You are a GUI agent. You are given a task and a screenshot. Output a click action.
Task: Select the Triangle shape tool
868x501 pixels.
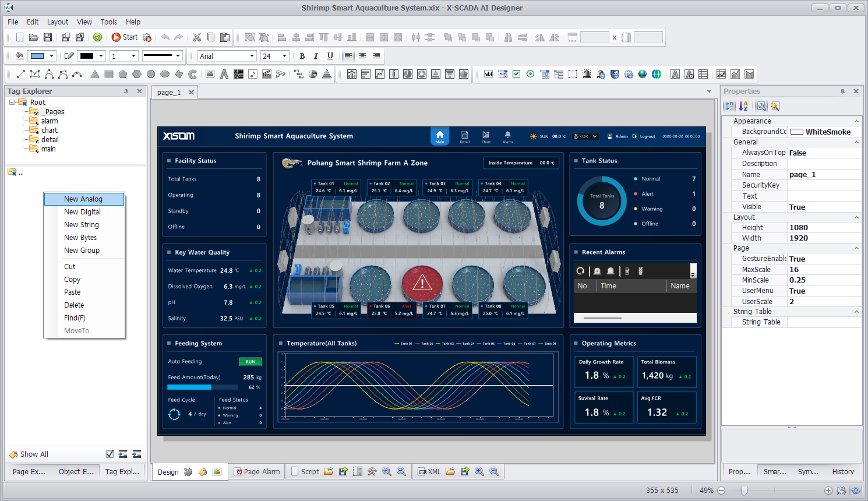(x=95, y=74)
